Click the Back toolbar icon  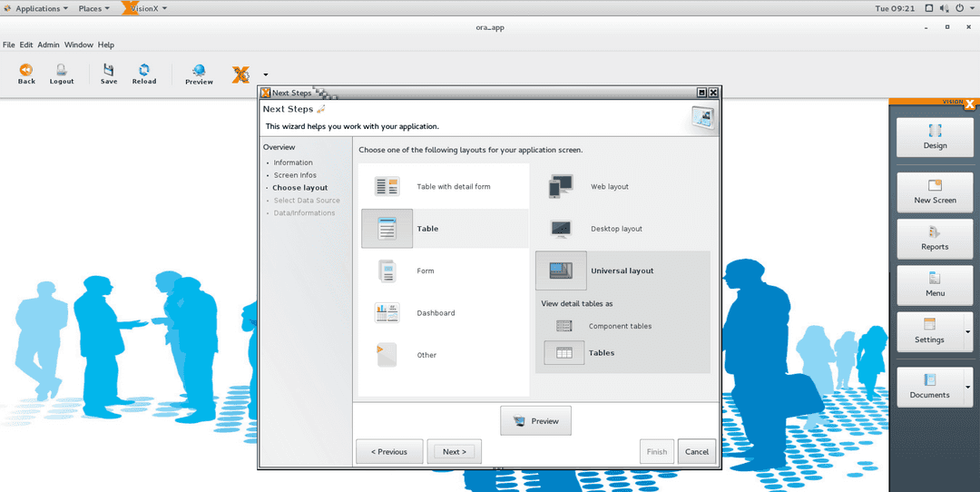point(26,71)
